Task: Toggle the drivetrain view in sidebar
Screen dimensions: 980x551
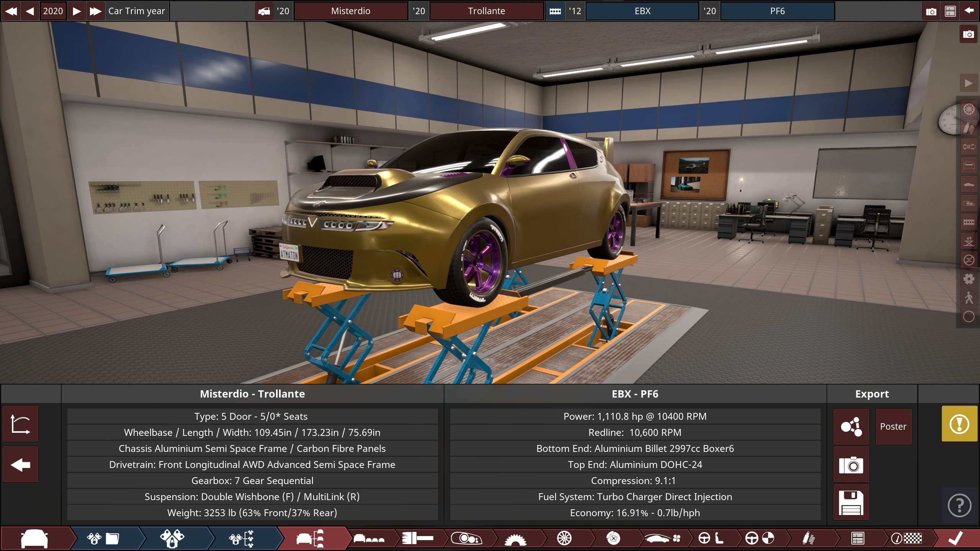Action: (x=969, y=147)
